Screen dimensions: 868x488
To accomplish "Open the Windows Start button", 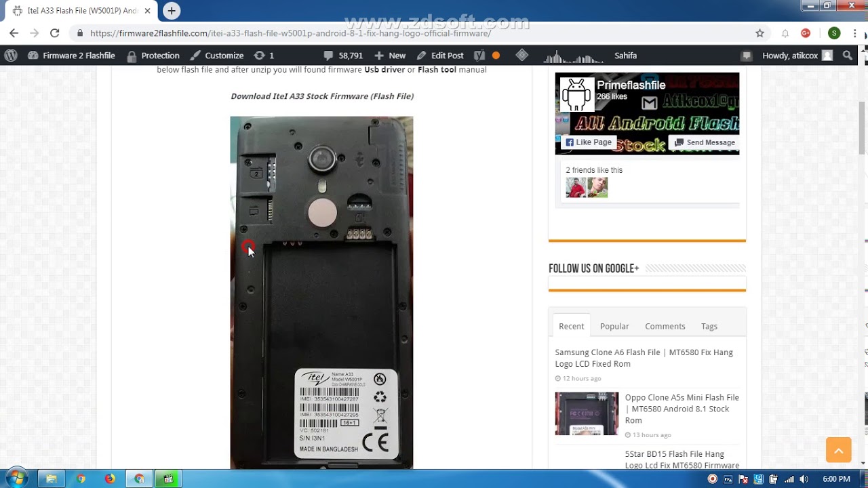I will pyautogui.click(x=16, y=479).
